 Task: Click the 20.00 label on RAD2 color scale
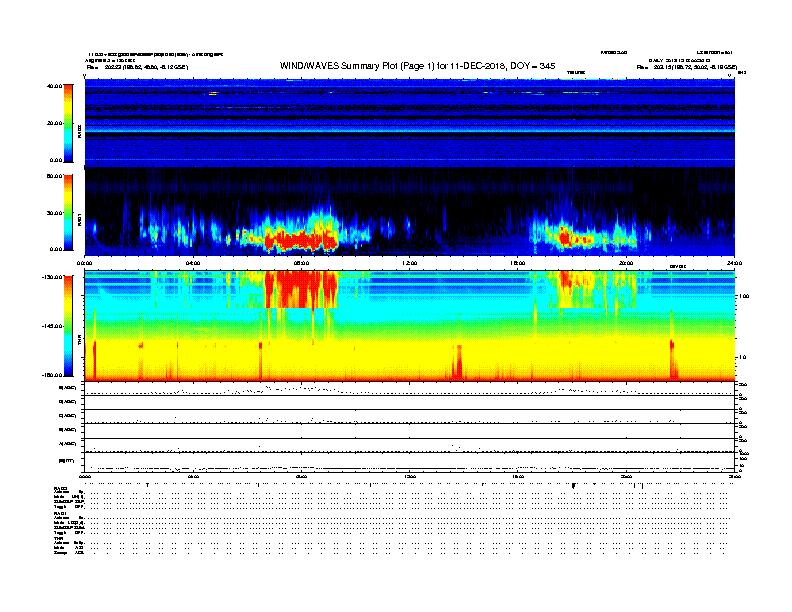coord(54,123)
